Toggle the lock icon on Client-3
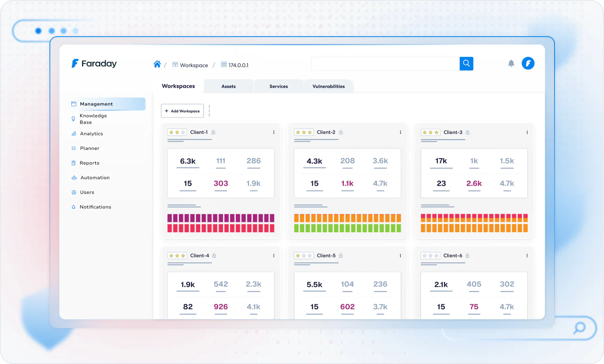 click(x=468, y=133)
